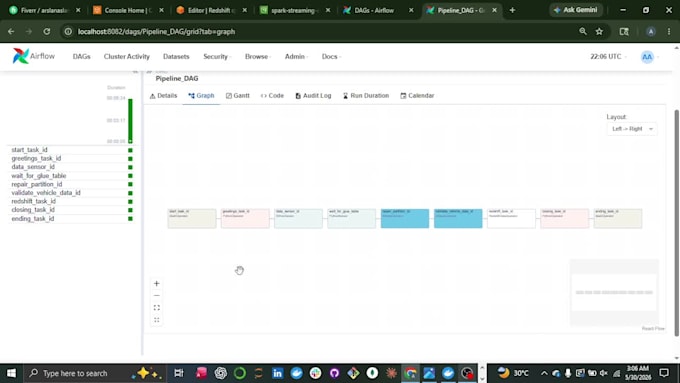This screenshot has height=383, width=680.
Task: Click repair_partition_id node in graph
Action: (x=405, y=218)
